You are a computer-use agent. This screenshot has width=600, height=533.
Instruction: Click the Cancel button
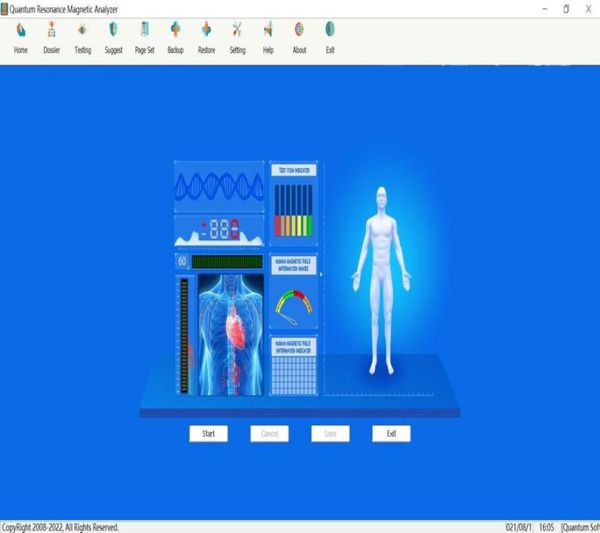pos(269,433)
